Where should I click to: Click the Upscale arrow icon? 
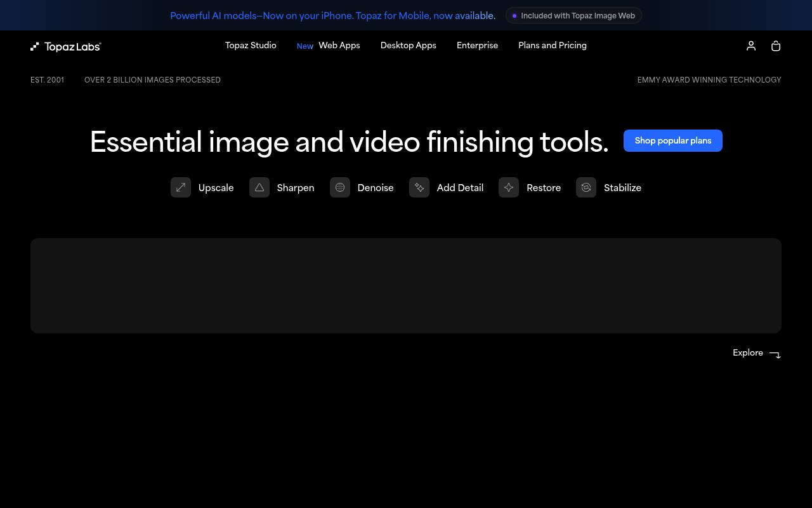click(x=181, y=187)
